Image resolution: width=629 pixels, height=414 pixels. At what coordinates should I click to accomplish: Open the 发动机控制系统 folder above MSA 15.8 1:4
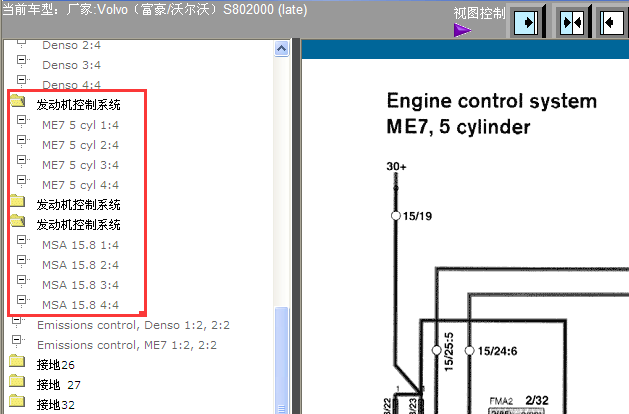pos(18,220)
